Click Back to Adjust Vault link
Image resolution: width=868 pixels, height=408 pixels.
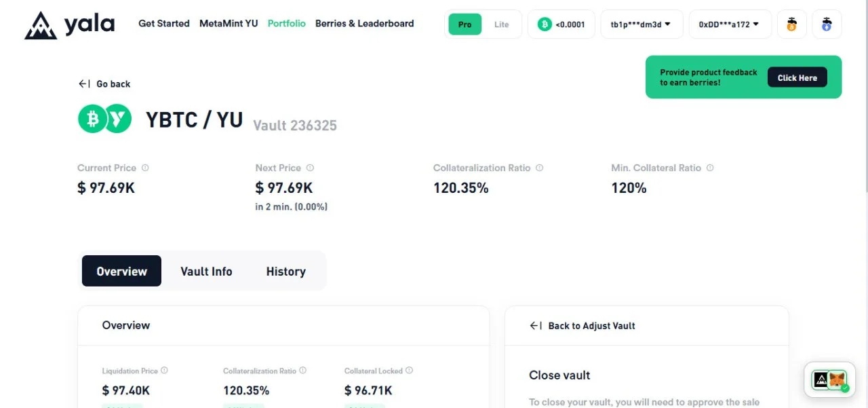click(x=583, y=326)
